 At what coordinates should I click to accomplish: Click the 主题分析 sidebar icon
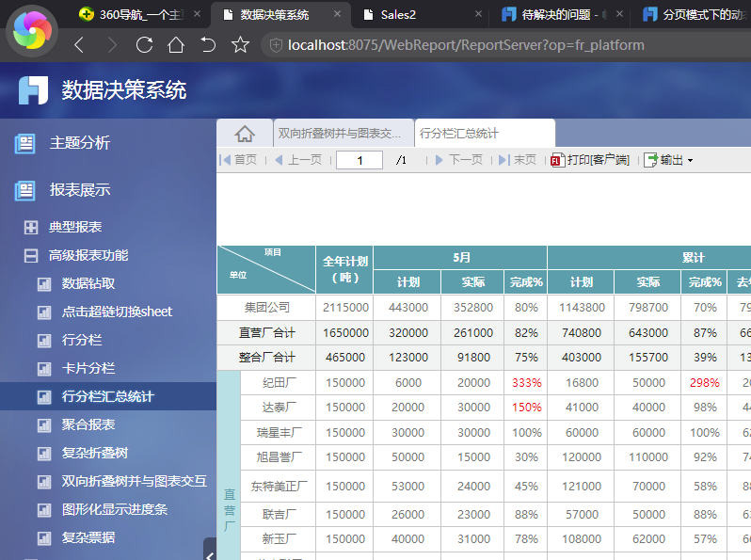24,143
